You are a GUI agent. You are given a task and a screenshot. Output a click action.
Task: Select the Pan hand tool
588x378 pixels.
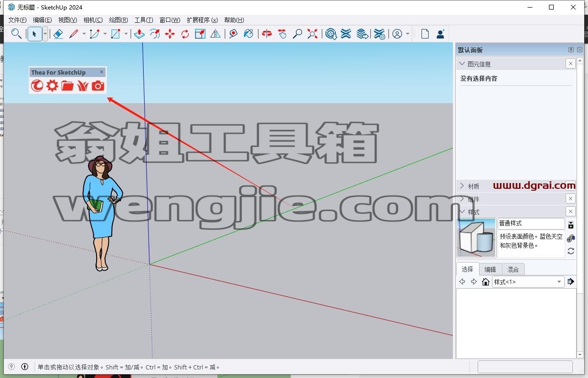[x=282, y=34]
